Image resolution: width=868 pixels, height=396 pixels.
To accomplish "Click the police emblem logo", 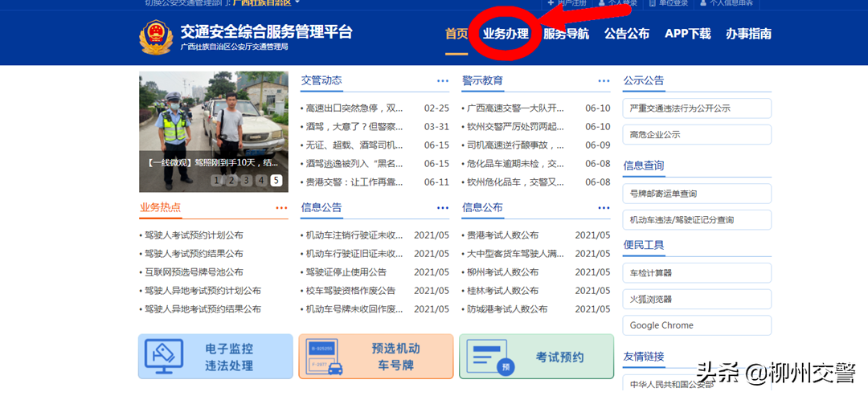I will [x=156, y=37].
